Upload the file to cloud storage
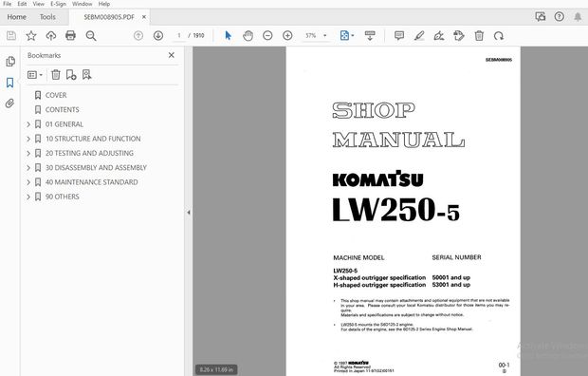Screen dimensions: 588x376 [51, 36]
